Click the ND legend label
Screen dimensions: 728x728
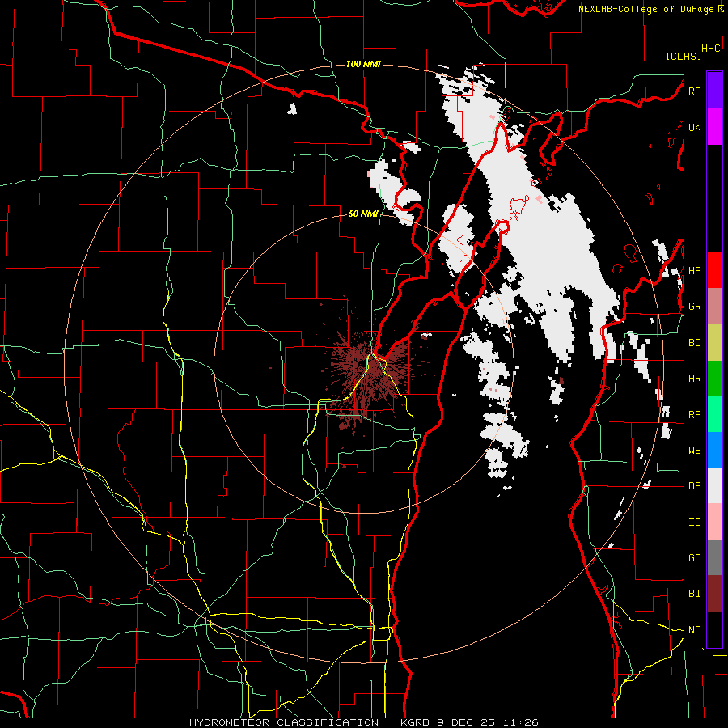point(694,629)
